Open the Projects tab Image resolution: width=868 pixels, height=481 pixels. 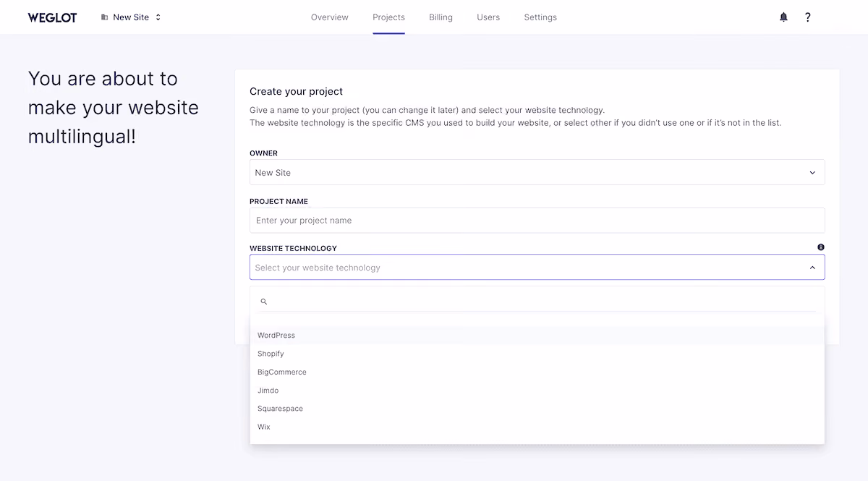click(389, 17)
